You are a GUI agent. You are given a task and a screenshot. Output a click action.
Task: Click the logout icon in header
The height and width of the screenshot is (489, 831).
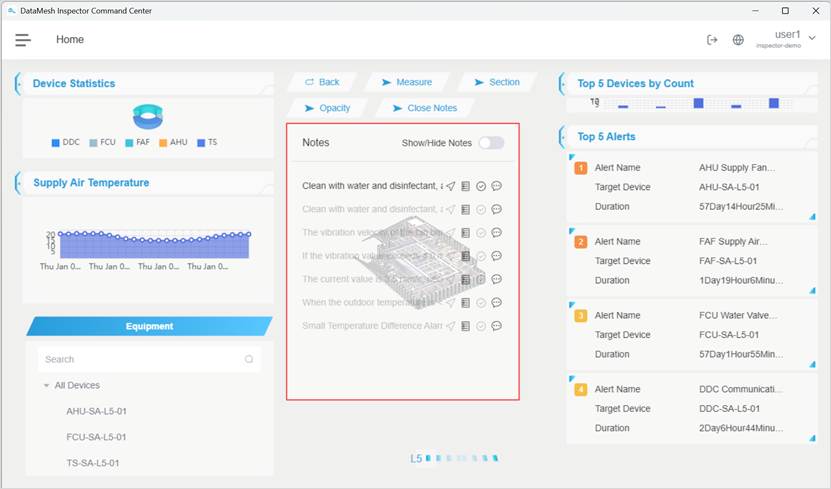[712, 40]
